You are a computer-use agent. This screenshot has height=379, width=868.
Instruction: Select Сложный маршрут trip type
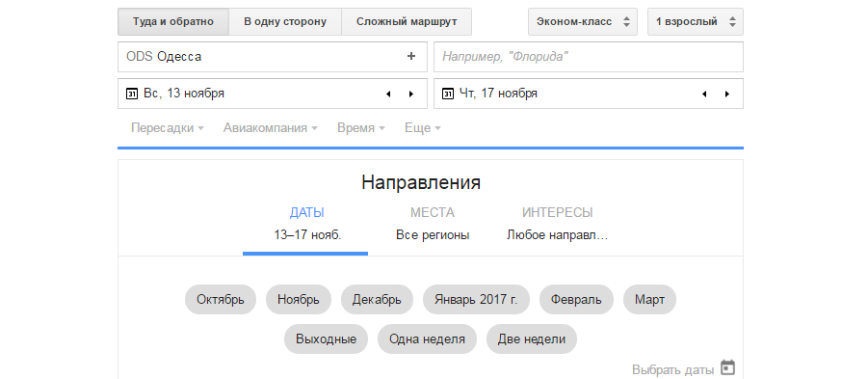407,21
